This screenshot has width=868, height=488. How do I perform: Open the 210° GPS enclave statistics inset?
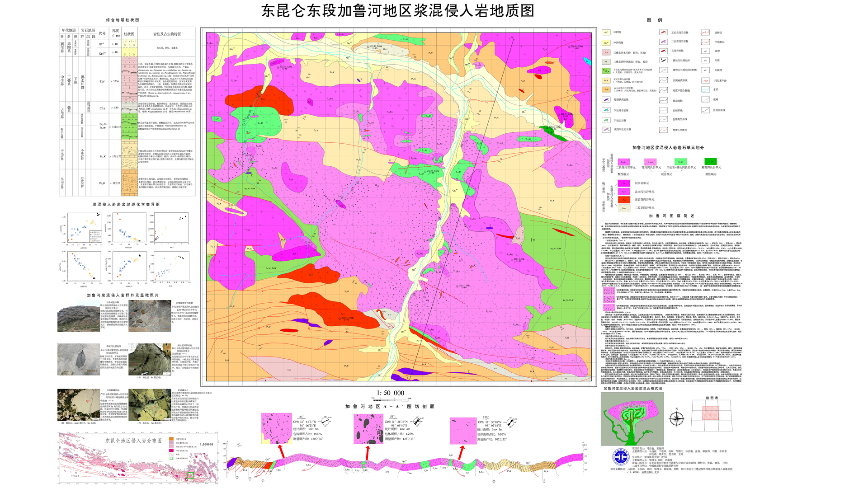pos(463,431)
